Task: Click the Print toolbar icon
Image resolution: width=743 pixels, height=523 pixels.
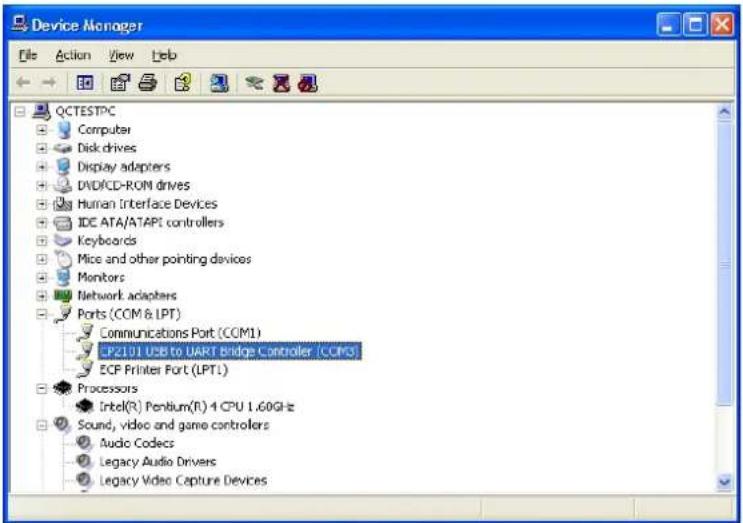Action: point(148,84)
